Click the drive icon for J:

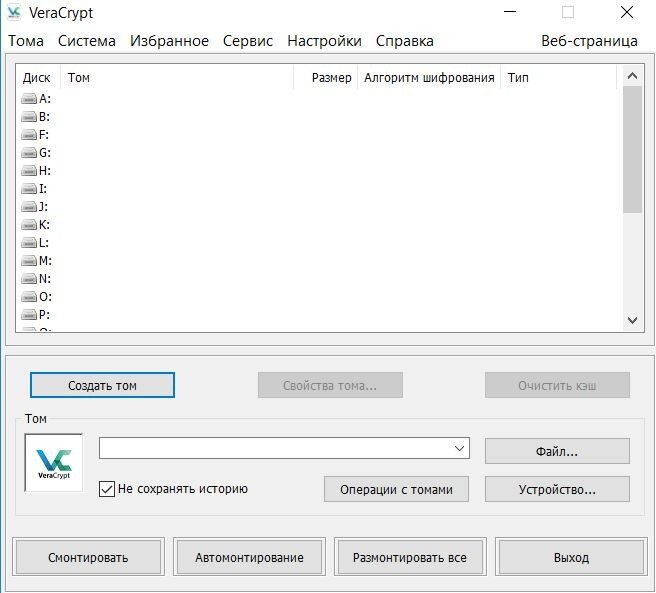(x=29, y=207)
